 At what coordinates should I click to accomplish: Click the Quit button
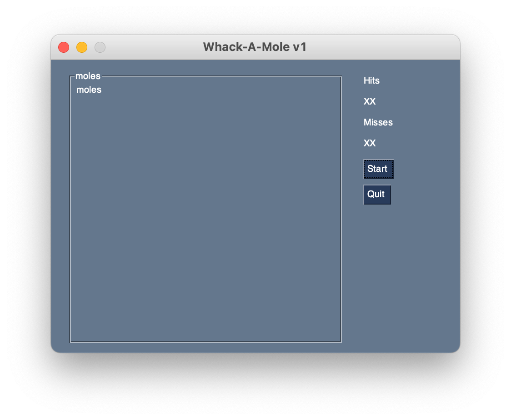tap(377, 195)
